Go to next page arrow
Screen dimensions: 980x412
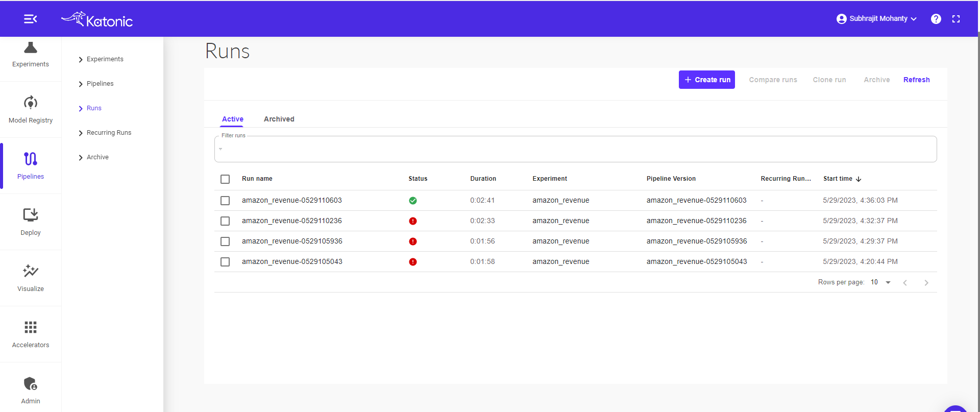point(926,283)
